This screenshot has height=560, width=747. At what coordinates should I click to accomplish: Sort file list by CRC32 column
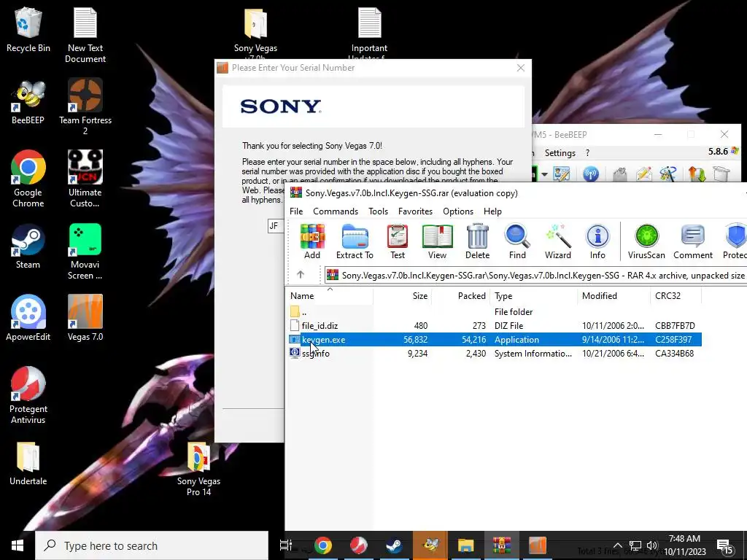[676, 296]
